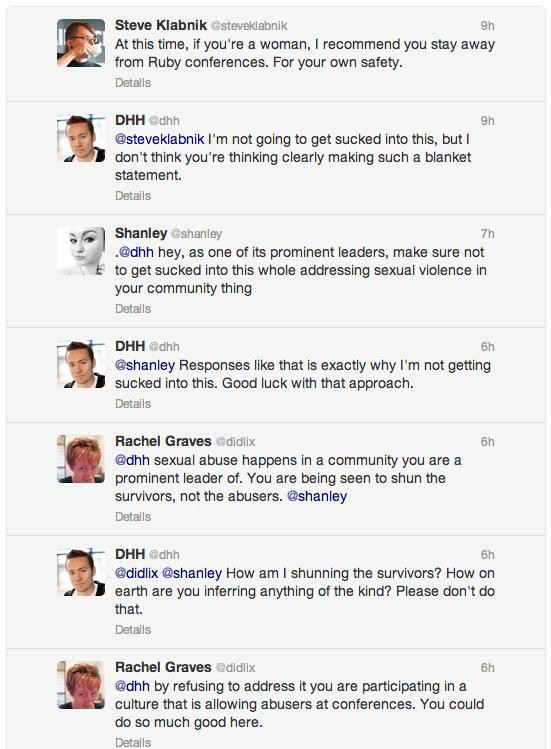The height and width of the screenshot is (749, 551).
Task: Expand Details under DHH's 'Good luck' reply
Action: 133,404
